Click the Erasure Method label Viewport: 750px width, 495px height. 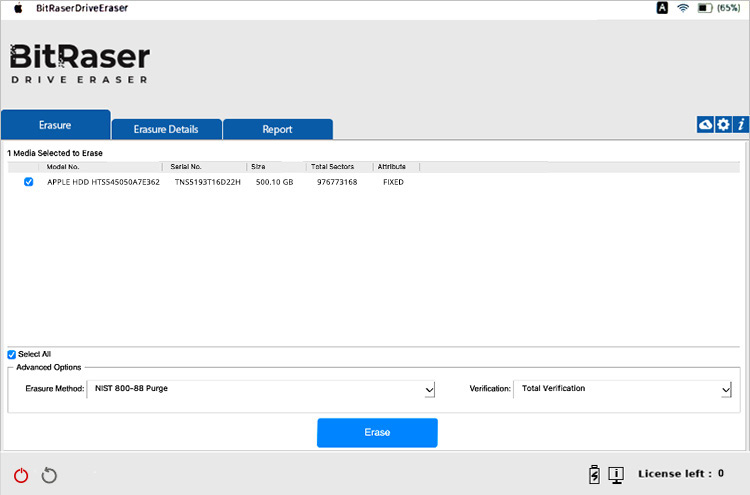(x=55, y=388)
